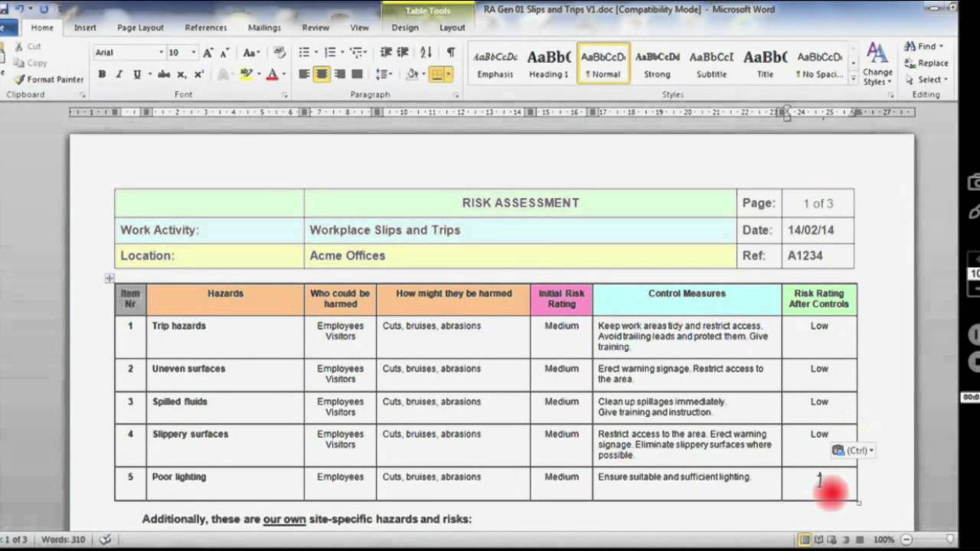Expand the borders dropdown arrow
Viewport: 980px width, 551px height.
(x=448, y=74)
